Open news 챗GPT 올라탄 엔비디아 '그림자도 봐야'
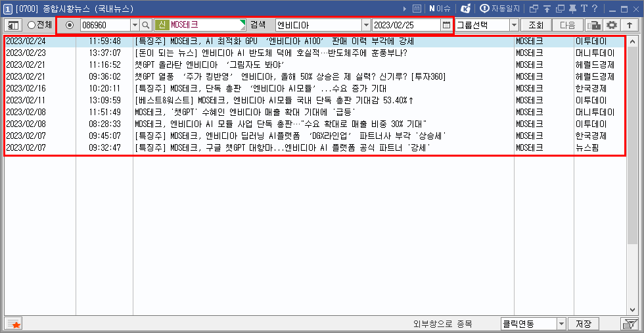 (210, 65)
